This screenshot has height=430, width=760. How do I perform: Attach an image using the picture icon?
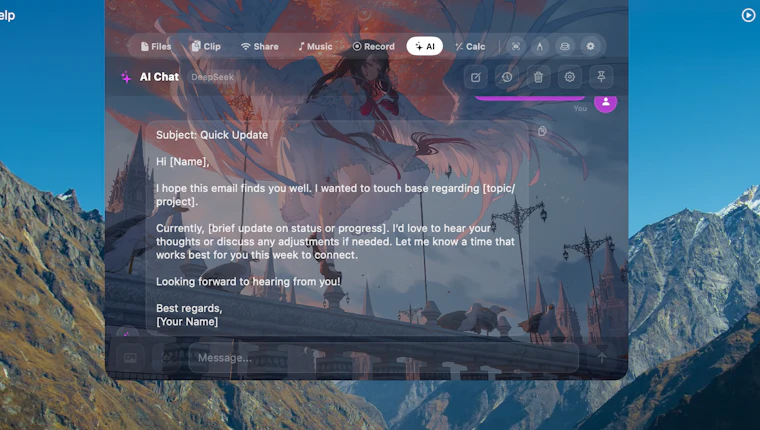[x=130, y=358]
